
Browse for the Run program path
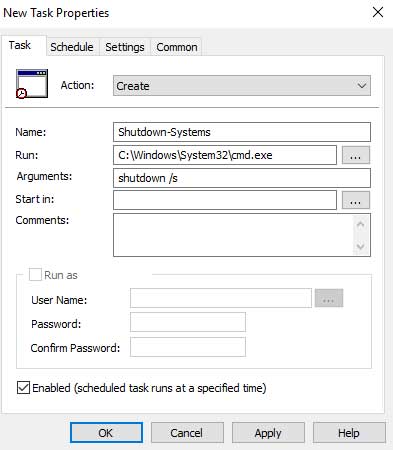pos(356,155)
